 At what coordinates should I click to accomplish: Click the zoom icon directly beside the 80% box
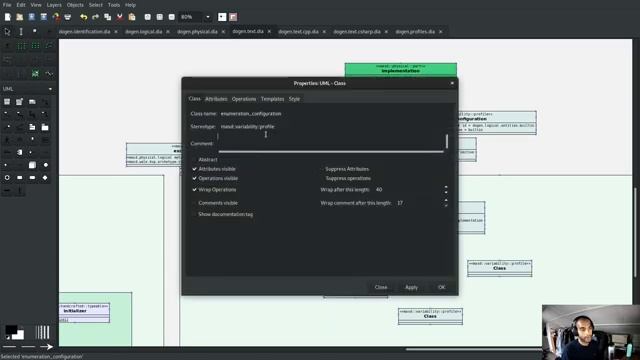172,17
